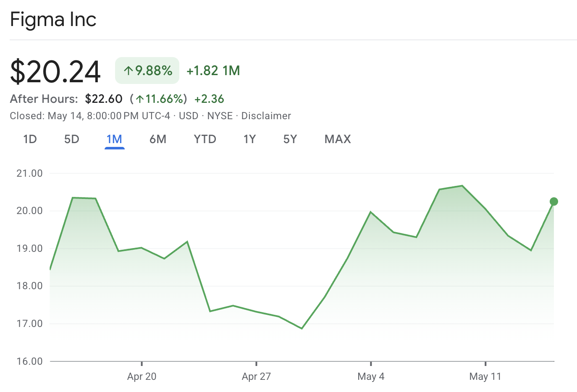Click the $20.24 current price
The image size is (577, 392).
click(55, 71)
